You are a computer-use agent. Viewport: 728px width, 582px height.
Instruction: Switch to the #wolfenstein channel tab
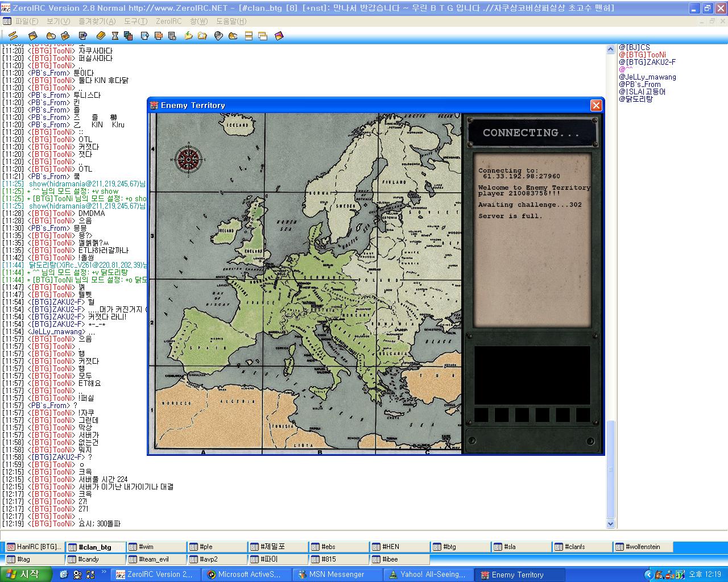point(643,547)
